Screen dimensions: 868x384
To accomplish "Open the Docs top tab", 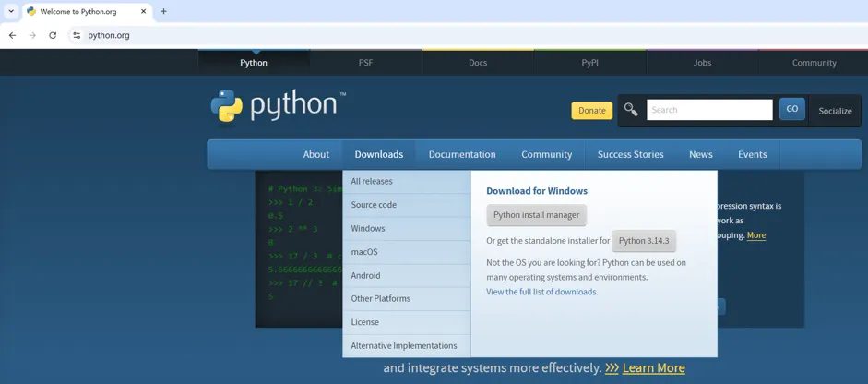I will point(478,63).
